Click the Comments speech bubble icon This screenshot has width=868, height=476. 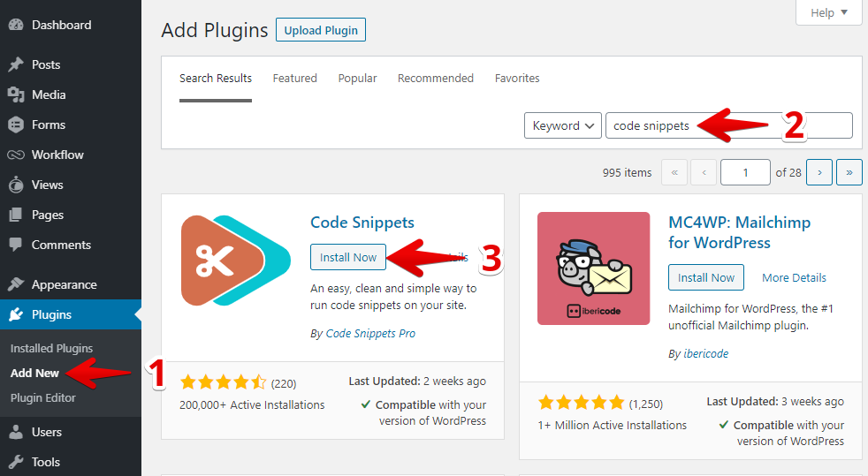pyautogui.click(x=16, y=245)
